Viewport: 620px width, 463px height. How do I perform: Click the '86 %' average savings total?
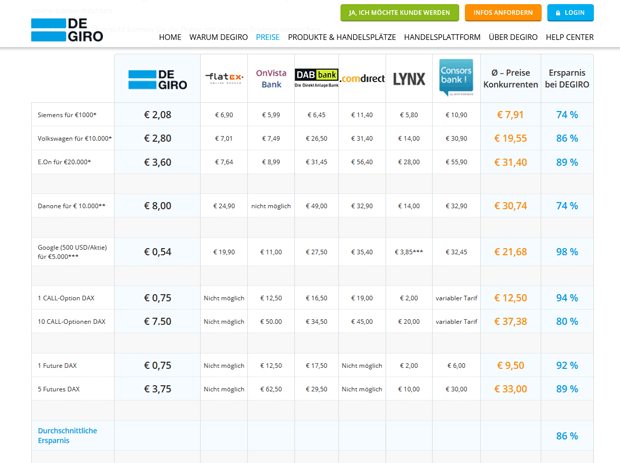[x=567, y=436]
